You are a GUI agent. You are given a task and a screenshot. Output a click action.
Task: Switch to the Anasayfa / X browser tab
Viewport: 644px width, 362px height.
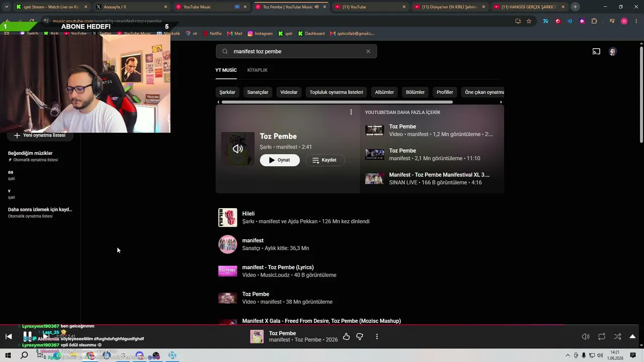tap(131, 7)
